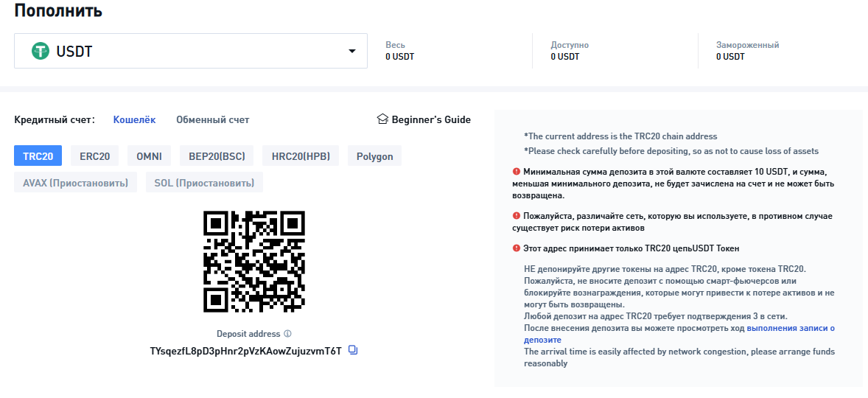Click the Beginner's Guide graduation cap icon
The width and height of the screenshot is (868, 398).
click(382, 119)
